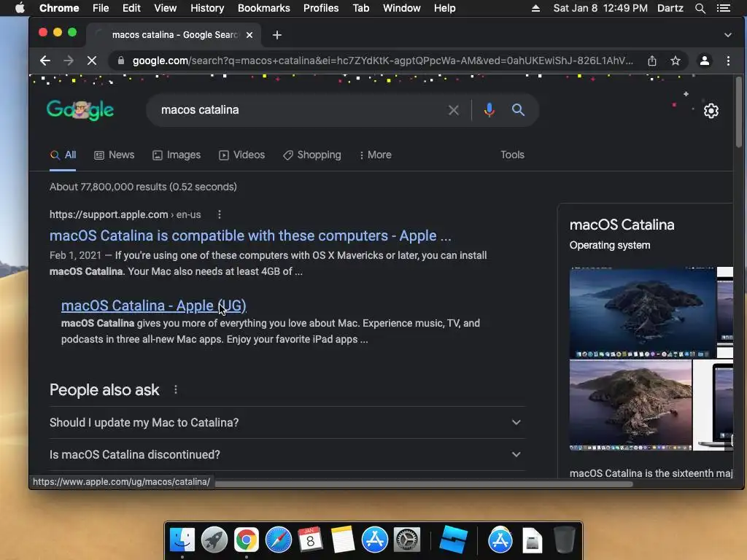This screenshot has height=560, width=747.
Task: Open macOS Catalina compatible computers link
Action: [x=250, y=236]
